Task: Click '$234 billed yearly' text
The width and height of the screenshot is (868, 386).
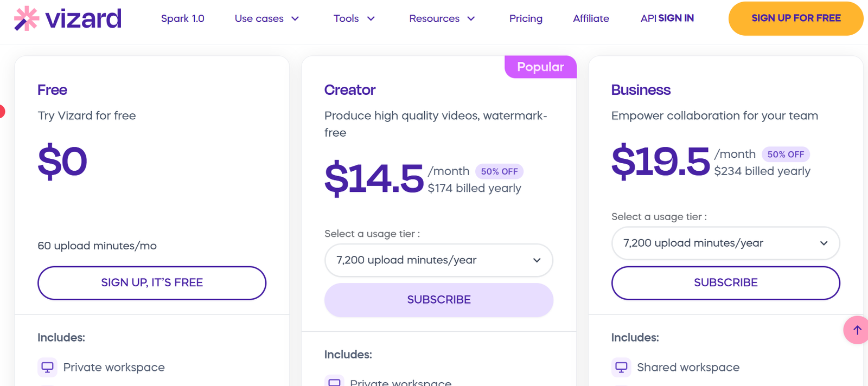Action: [x=762, y=171]
